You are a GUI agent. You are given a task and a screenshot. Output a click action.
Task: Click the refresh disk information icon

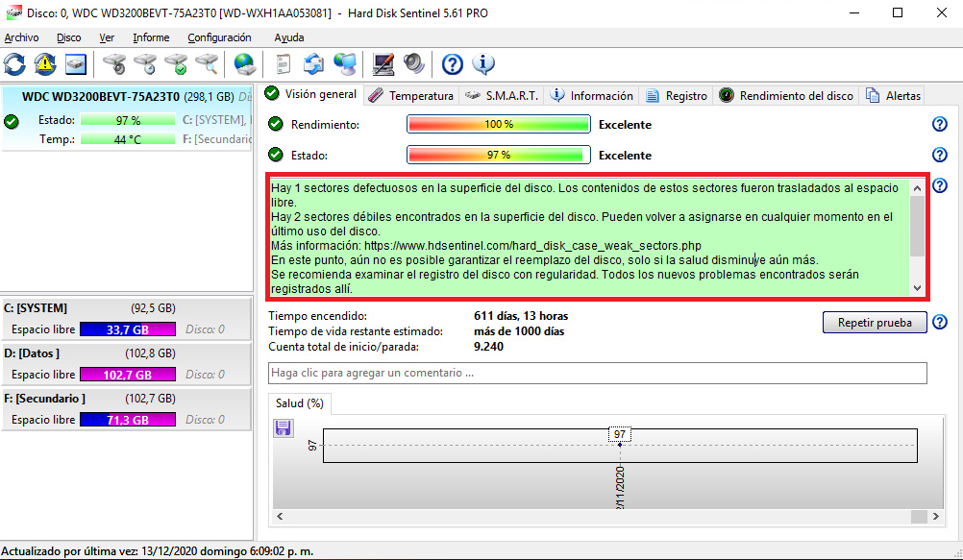(14, 63)
